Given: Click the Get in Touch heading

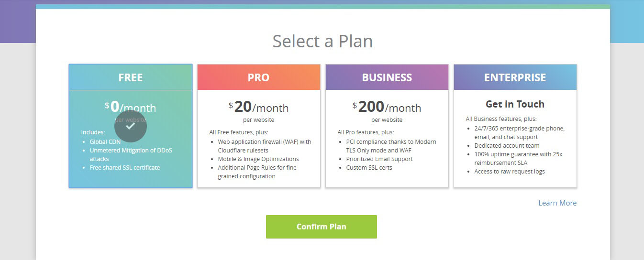Looking at the screenshot, I should pos(515,104).
